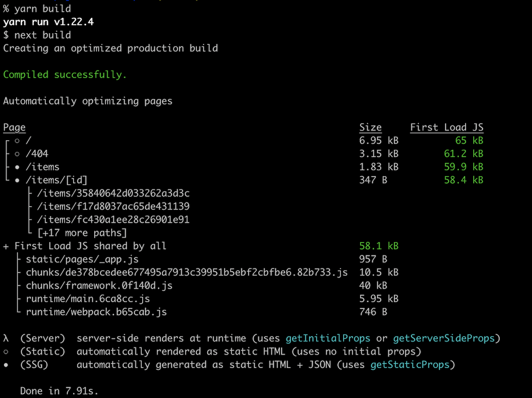532x398 pixels.
Task: Click the green '59.9 kB' value
Action: pyautogui.click(x=464, y=167)
